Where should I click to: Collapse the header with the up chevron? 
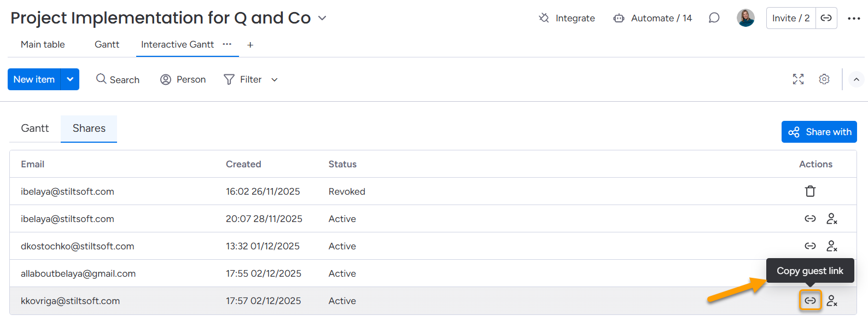coord(857,79)
